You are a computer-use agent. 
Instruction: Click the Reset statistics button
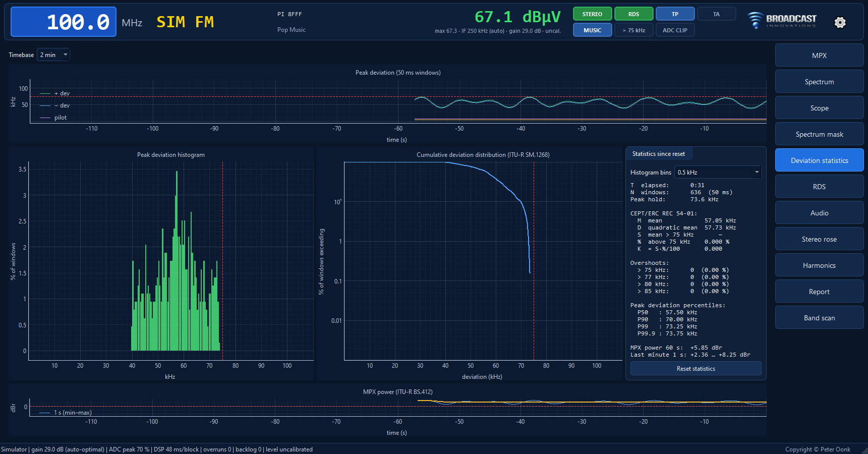click(x=696, y=369)
